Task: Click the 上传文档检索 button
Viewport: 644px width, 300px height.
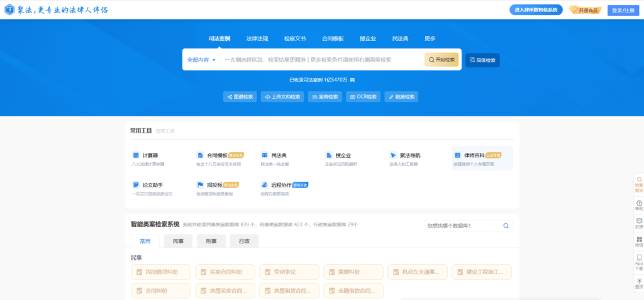Action: pyautogui.click(x=282, y=97)
